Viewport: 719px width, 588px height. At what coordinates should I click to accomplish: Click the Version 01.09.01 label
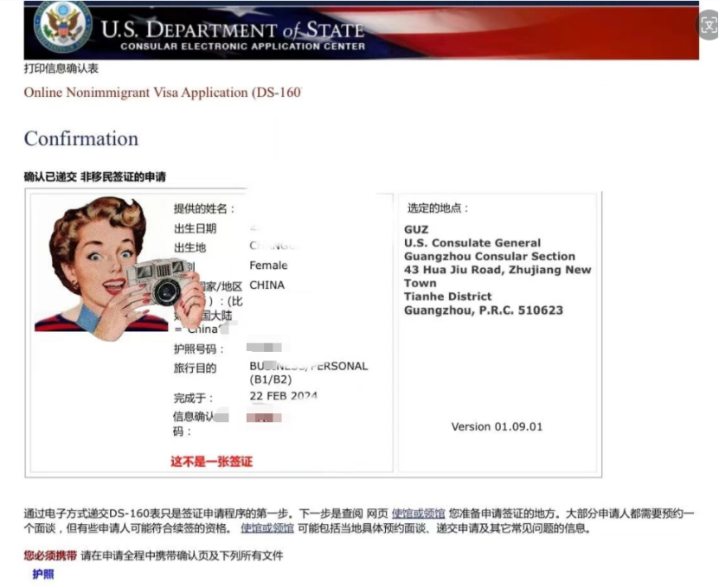[495, 426]
